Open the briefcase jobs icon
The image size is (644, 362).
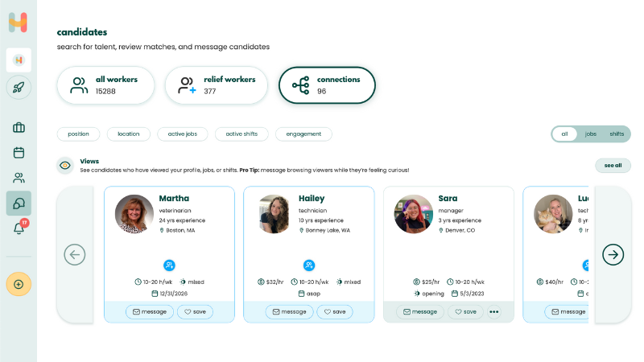(x=19, y=128)
